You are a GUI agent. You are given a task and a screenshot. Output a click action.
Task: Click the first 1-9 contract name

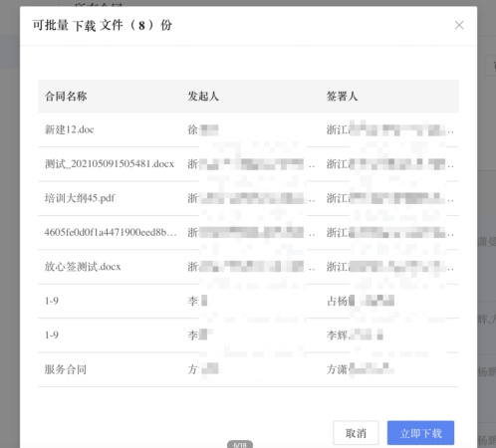52,301
